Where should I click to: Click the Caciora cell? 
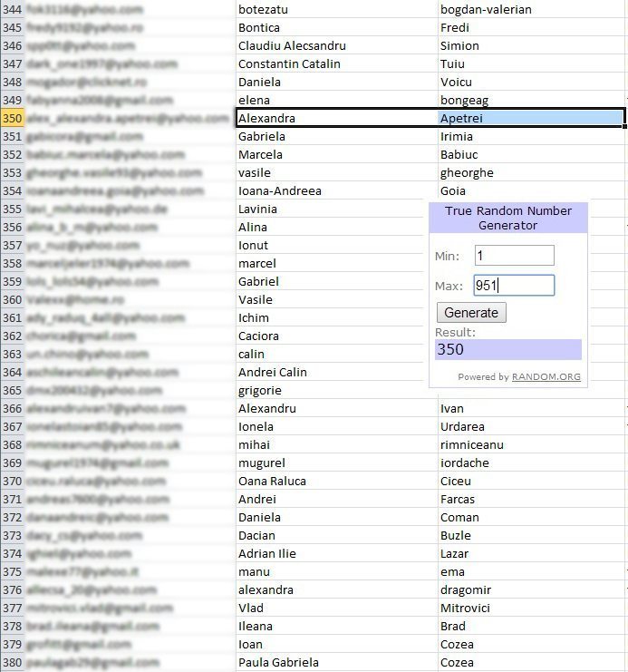[x=337, y=336]
